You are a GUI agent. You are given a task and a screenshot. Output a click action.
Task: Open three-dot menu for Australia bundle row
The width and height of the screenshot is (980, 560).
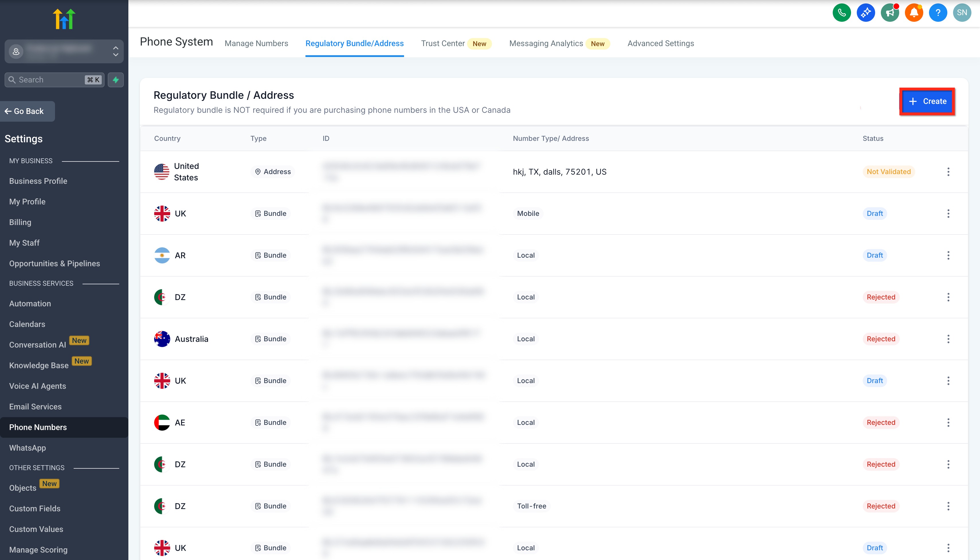948,339
